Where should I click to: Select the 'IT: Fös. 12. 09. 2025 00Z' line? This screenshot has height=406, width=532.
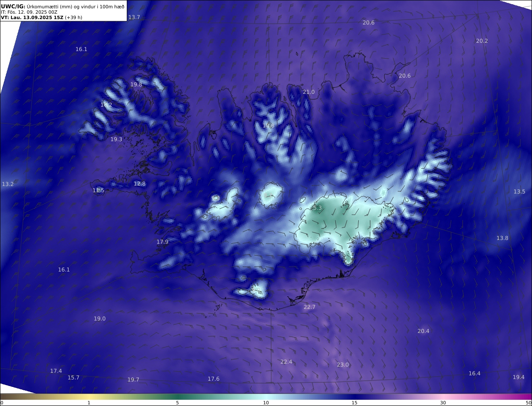pyautogui.click(x=29, y=12)
